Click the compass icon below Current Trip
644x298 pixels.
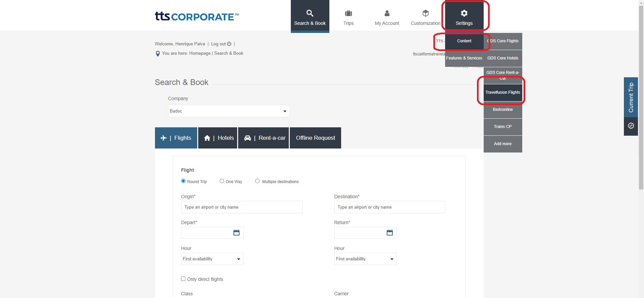(631, 126)
